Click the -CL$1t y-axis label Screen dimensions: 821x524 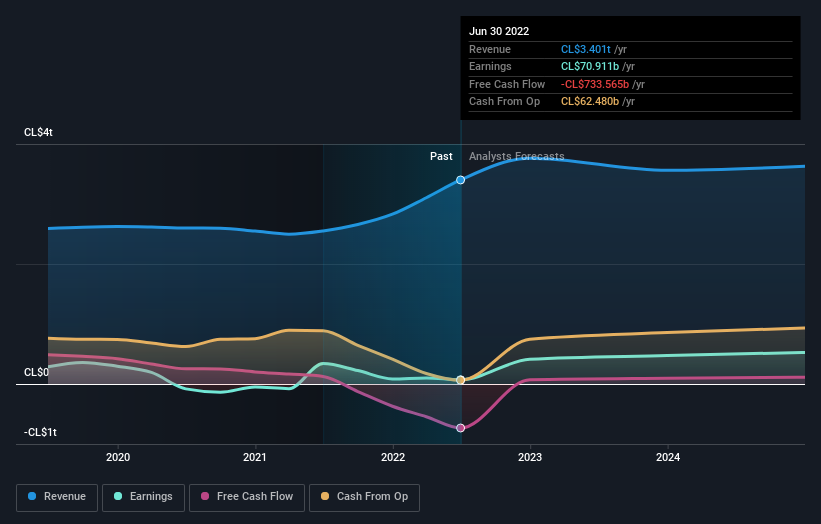coord(40,432)
